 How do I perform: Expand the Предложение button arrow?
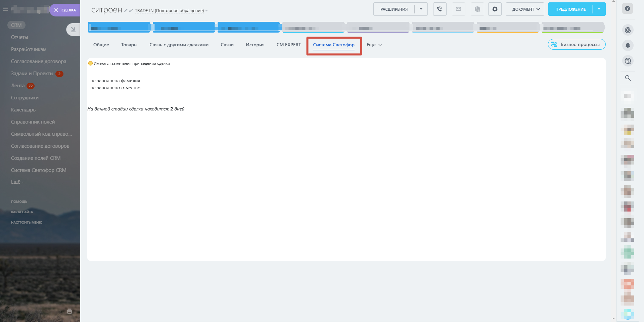[599, 9]
